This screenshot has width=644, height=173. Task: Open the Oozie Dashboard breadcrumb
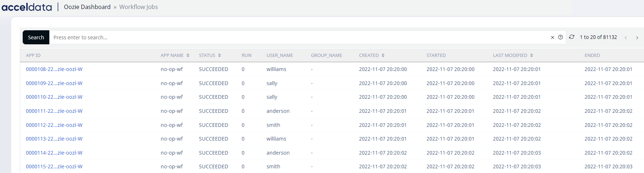87,7
